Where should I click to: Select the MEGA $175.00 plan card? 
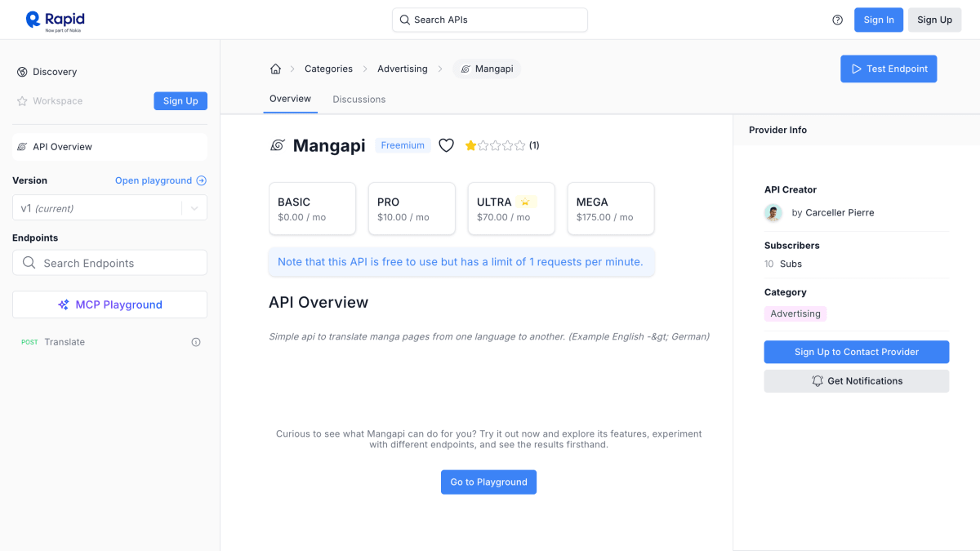[x=611, y=208]
